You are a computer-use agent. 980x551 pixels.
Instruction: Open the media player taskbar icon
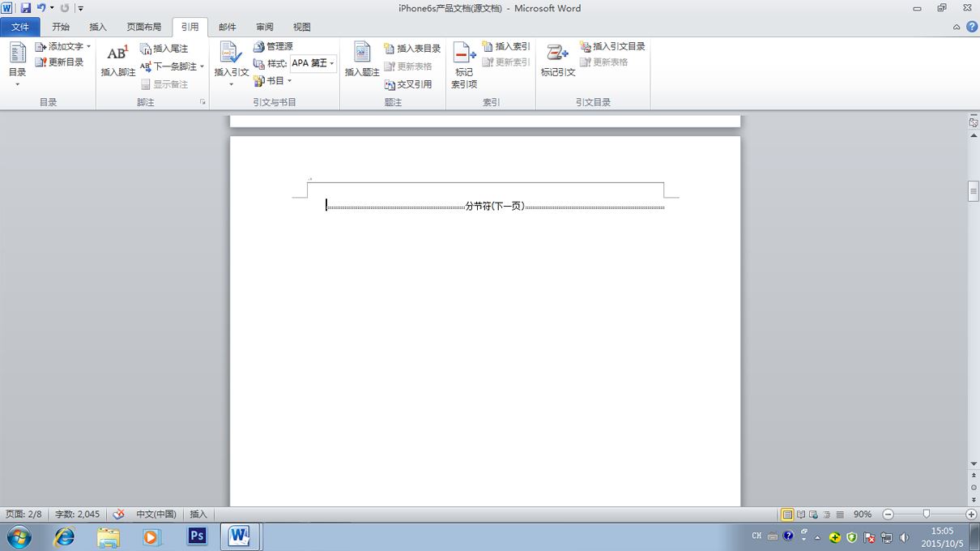[x=151, y=536]
